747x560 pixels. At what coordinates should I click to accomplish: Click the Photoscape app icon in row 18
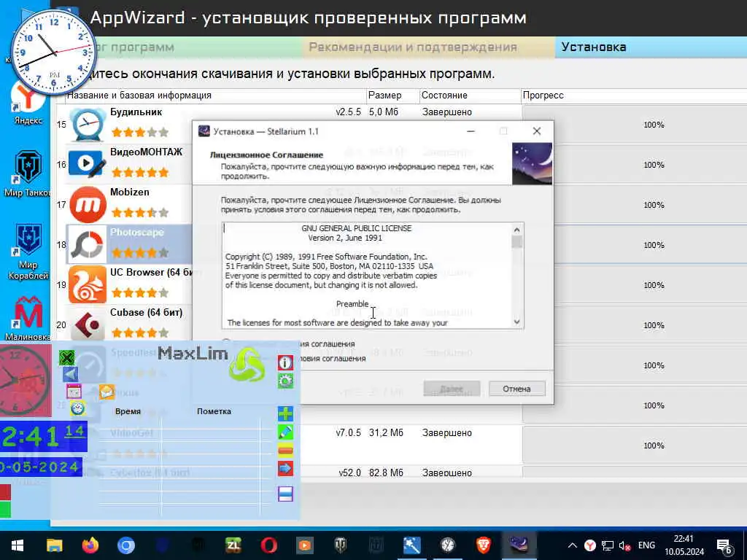tap(88, 245)
